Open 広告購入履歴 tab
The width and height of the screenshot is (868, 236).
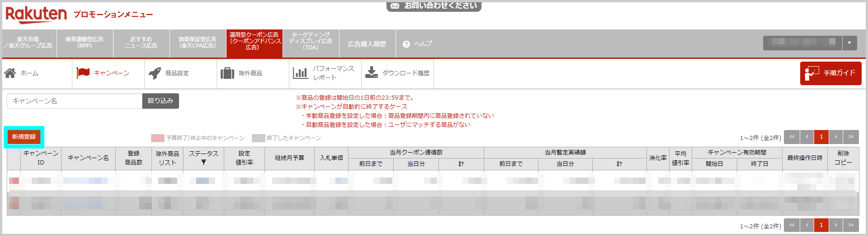click(367, 43)
